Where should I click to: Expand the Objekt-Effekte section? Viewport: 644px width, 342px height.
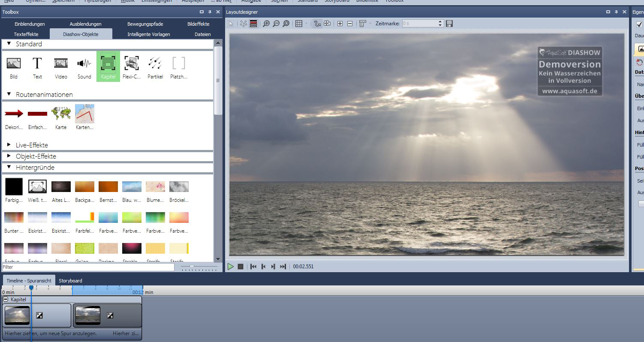[9, 156]
